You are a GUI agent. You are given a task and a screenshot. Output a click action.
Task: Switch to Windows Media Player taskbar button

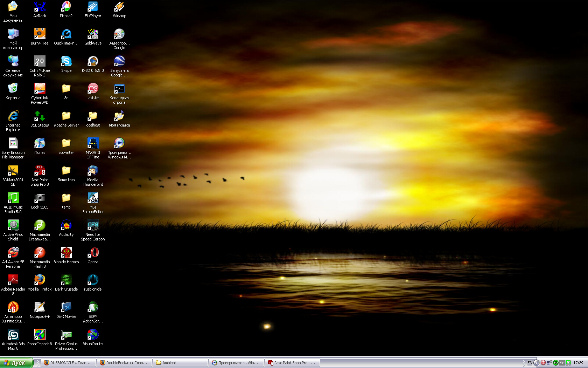(236, 363)
